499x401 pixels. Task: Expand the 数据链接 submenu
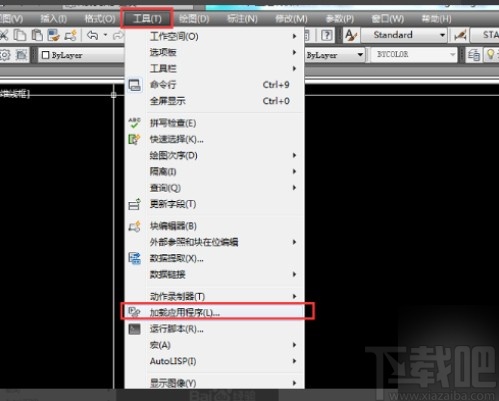(x=214, y=274)
